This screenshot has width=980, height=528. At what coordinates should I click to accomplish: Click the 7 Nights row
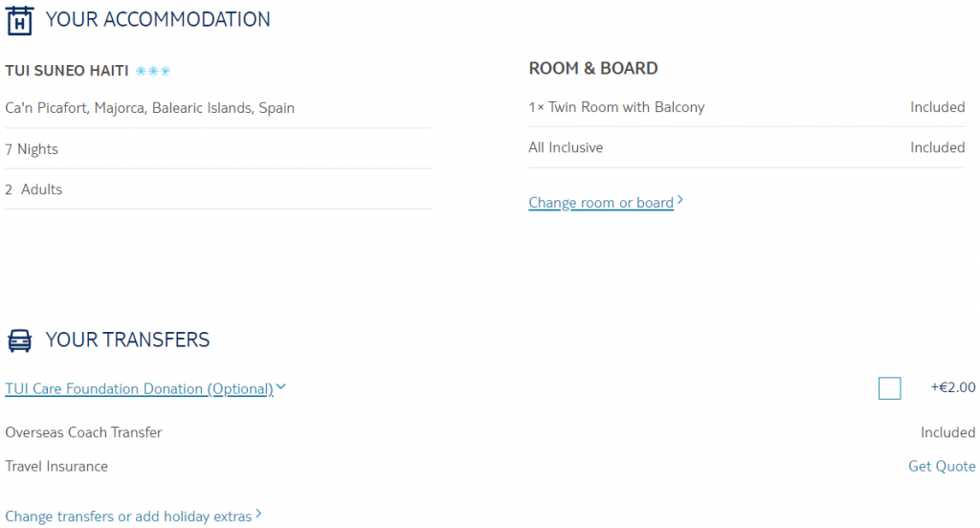(219, 148)
